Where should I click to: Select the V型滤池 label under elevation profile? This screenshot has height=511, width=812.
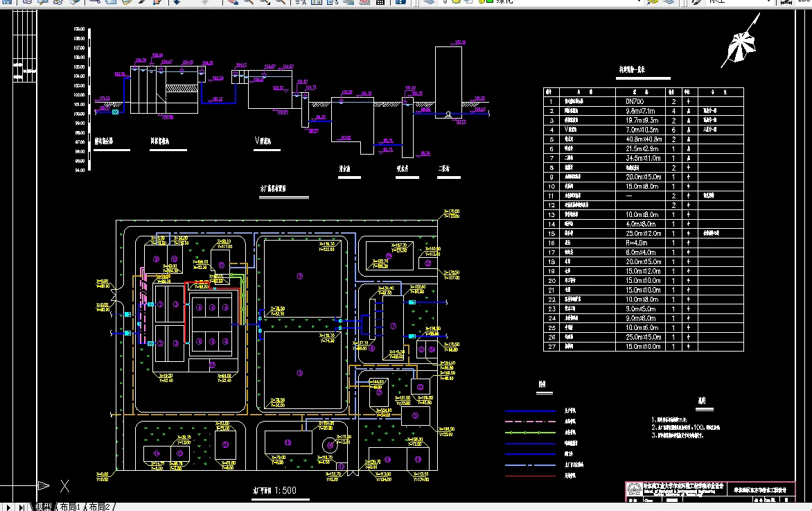[263, 141]
